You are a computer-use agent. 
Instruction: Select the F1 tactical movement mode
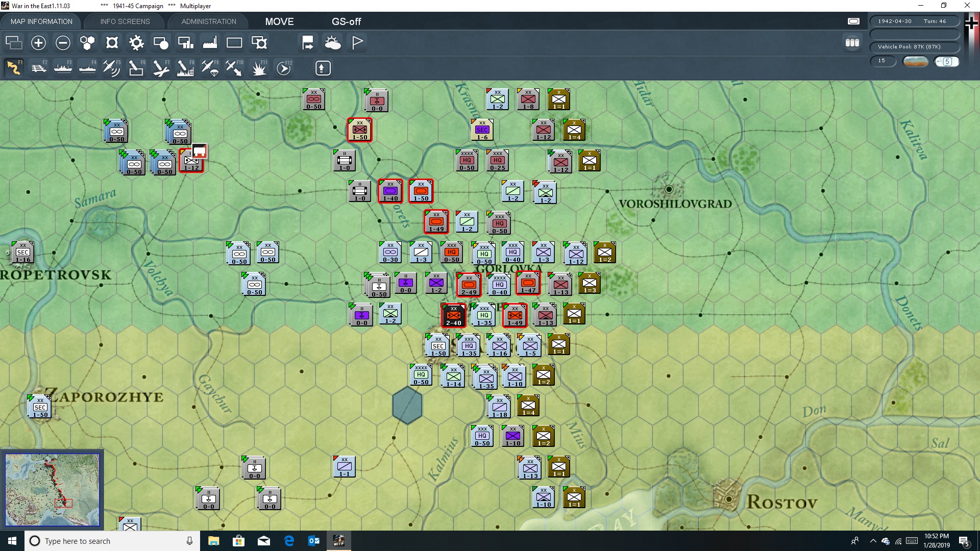coord(14,68)
